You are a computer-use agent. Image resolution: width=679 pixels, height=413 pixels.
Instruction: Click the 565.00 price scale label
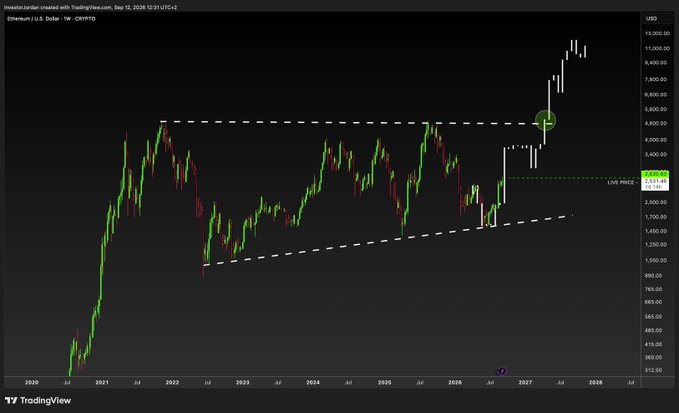coord(653,317)
